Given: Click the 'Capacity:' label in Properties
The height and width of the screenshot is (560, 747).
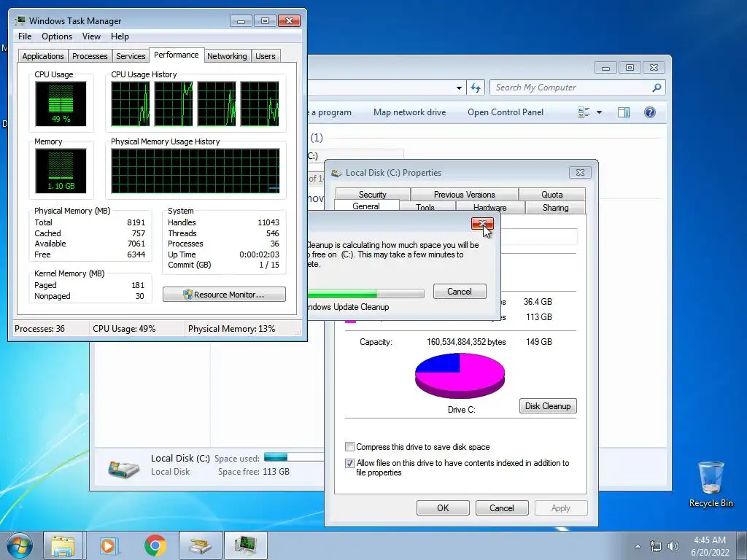Looking at the screenshot, I should (x=376, y=342).
